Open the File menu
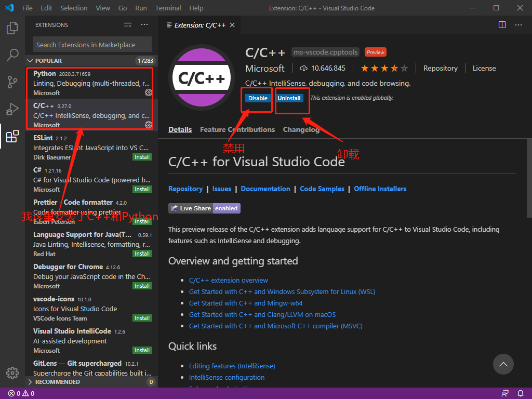 [27, 8]
